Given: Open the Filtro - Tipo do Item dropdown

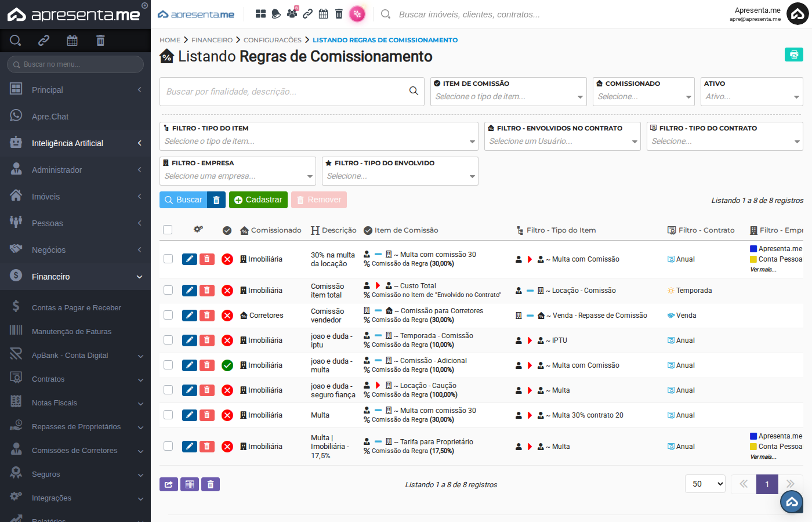Looking at the screenshot, I should [319, 136].
